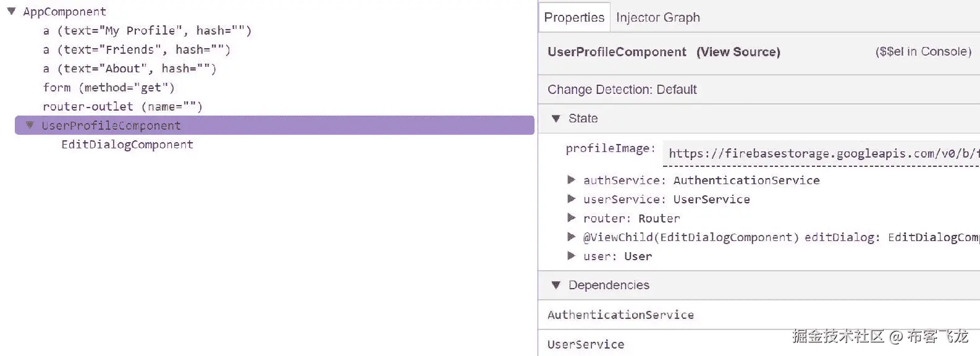Click the $$el in Console link
The width and height of the screenshot is (980, 356).
[923, 52]
